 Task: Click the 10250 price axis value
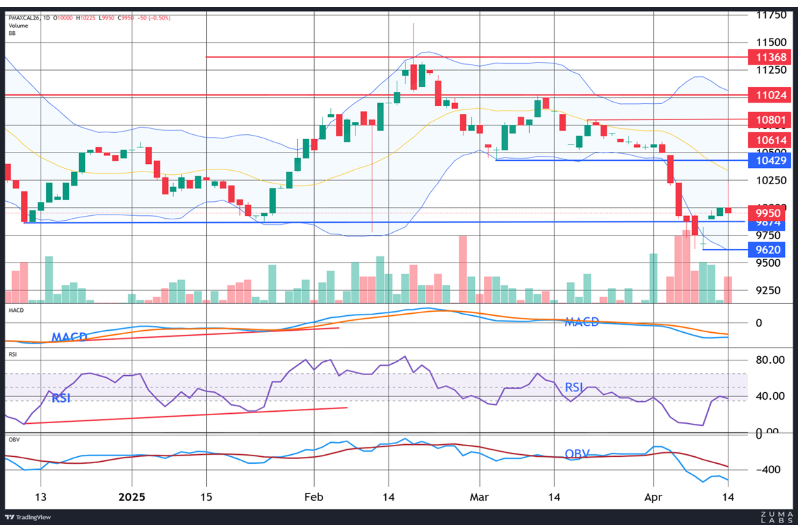coord(771,180)
